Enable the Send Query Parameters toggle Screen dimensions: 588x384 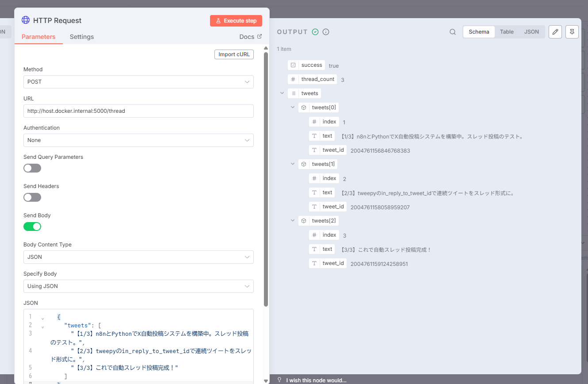(32, 168)
